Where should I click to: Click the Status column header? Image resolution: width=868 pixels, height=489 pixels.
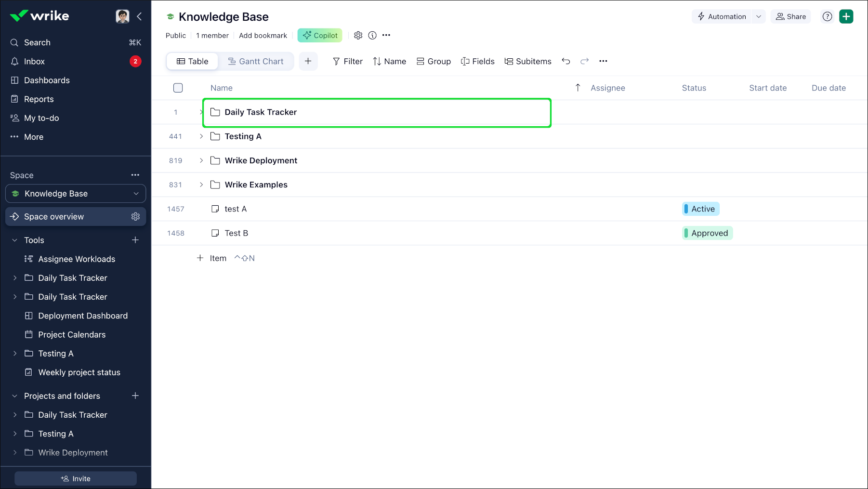click(x=694, y=88)
